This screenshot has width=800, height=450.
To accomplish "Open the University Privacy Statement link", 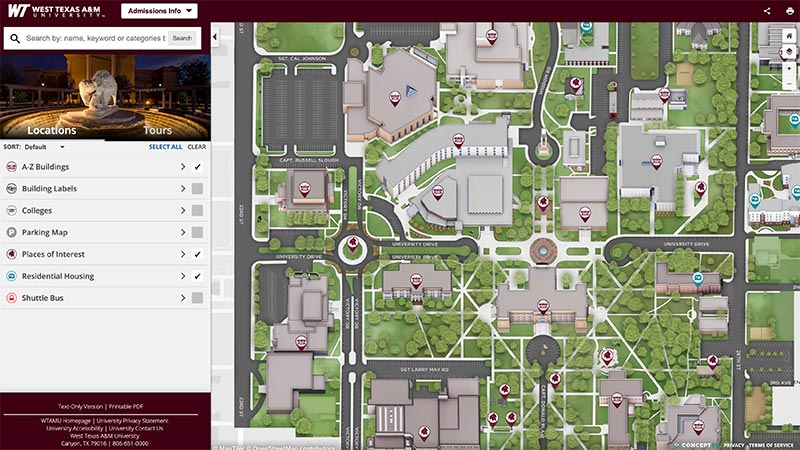I will click(x=133, y=421).
